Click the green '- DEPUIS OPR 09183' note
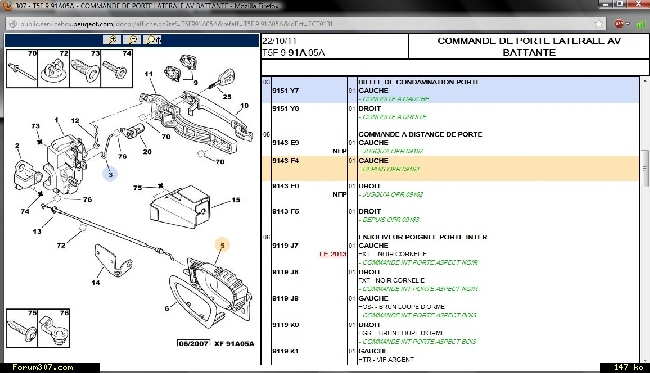Screen dimensions: 650x373 tap(389, 220)
